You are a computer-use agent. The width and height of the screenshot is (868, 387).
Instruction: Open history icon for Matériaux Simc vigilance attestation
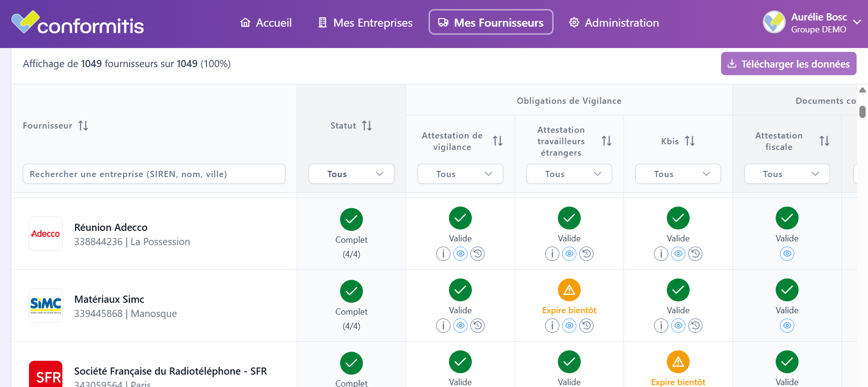(x=478, y=326)
